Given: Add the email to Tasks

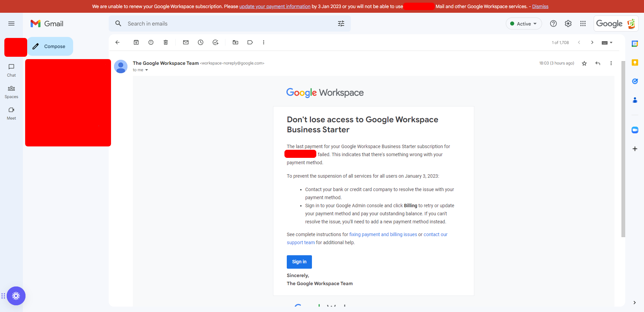Looking at the screenshot, I should tap(215, 42).
